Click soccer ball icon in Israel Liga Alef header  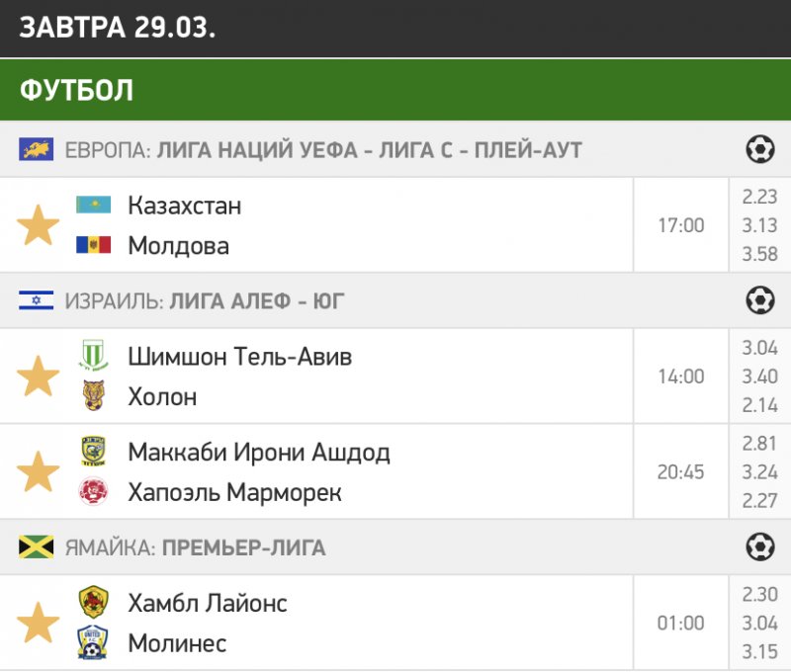[x=759, y=300]
